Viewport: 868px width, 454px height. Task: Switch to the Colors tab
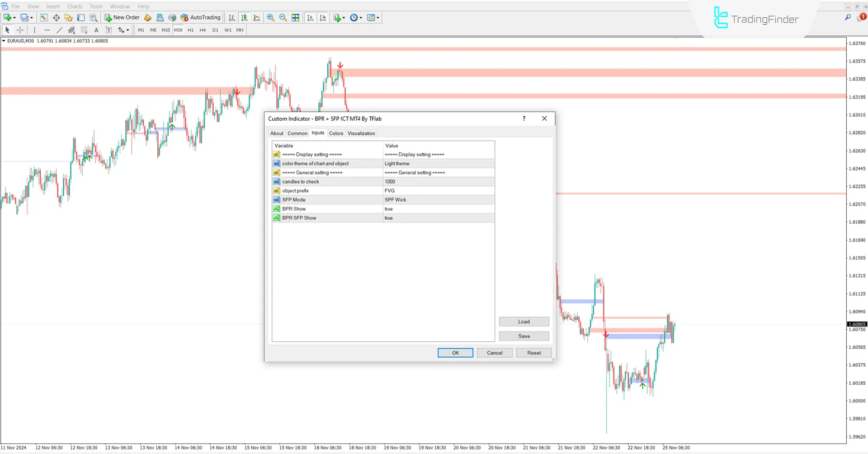[x=336, y=133]
